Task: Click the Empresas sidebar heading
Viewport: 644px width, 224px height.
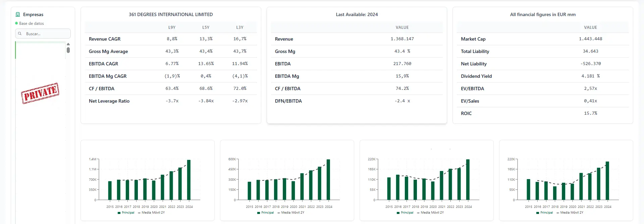Action: [33, 14]
